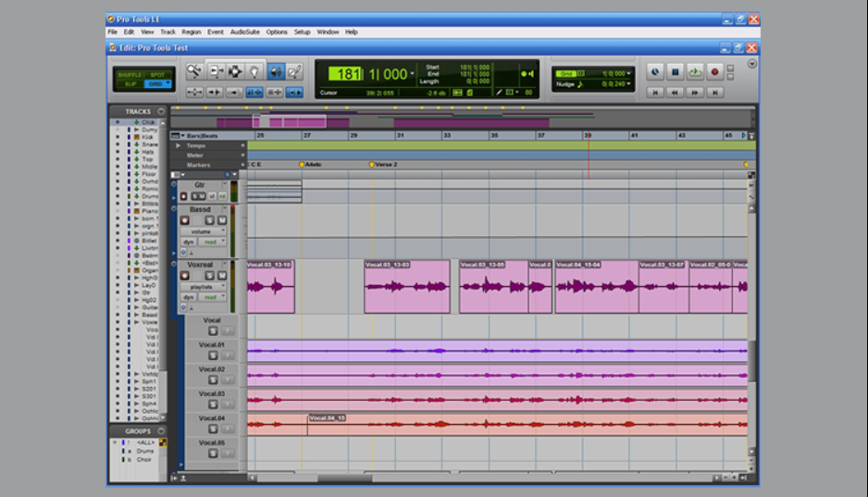The height and width of the screenshot is (497, 868).
Task: Enable Slip edit mode
Action: click(x=130, y=84)
